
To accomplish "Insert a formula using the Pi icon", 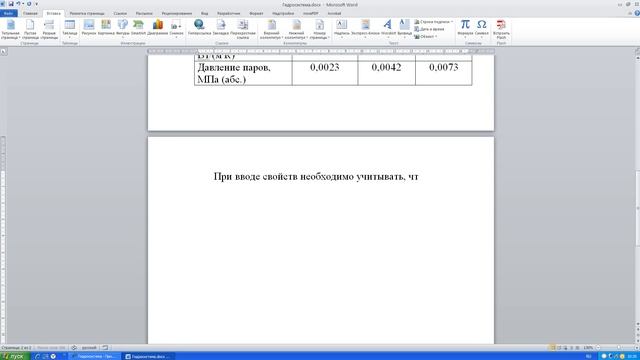I will click(465, 28).
